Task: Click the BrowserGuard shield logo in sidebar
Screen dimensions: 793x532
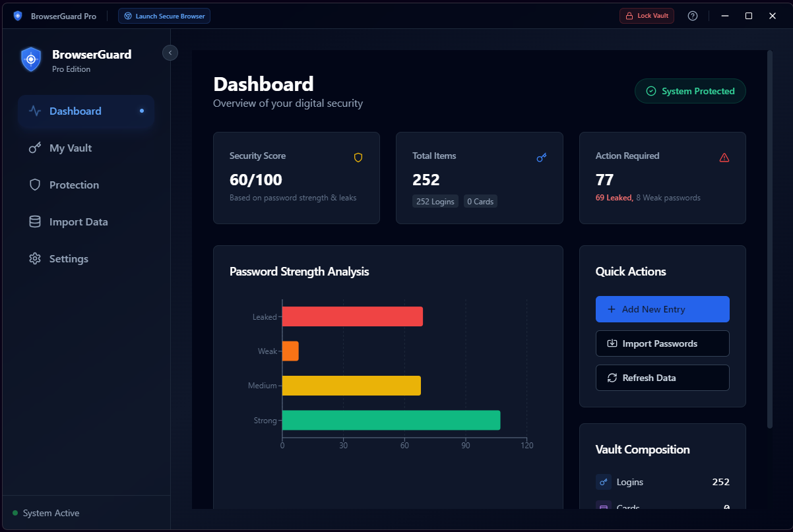Action: pyautogui.click(x=31, y=59)
